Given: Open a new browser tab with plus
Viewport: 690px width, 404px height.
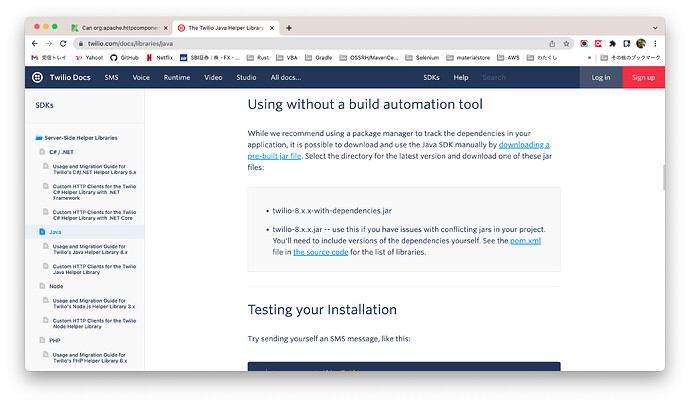Looking at the screenshot, I should [x=289, y=27].
